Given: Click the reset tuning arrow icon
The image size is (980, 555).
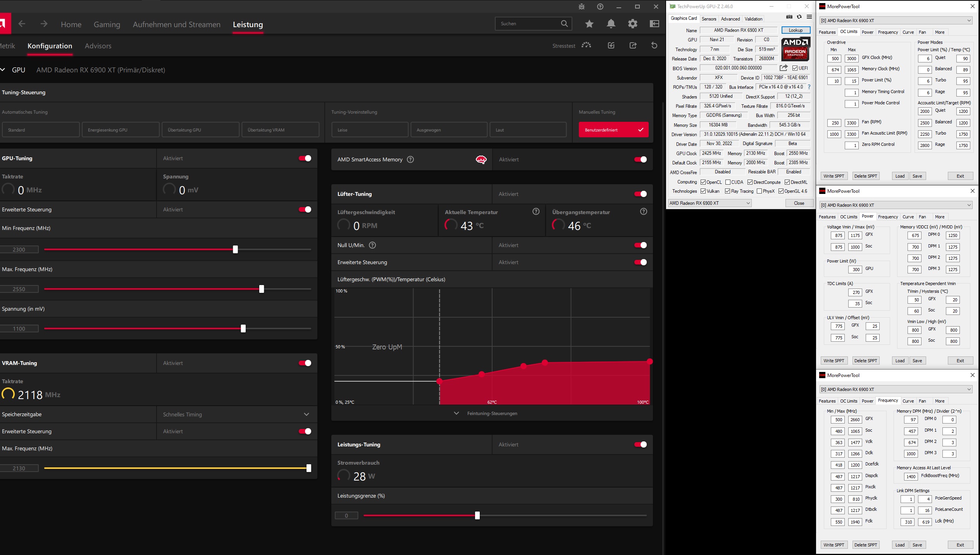Looking at the screenshot, I should pos(654,45).
